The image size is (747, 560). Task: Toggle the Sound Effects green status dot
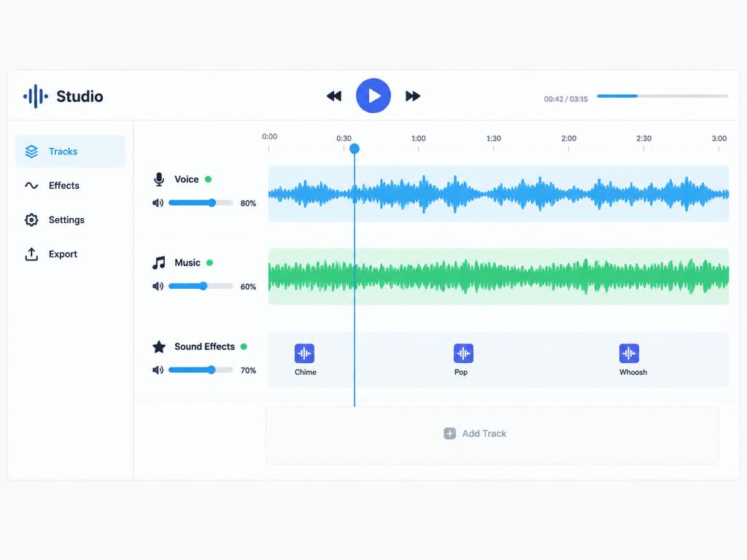(x=244, y=346)
